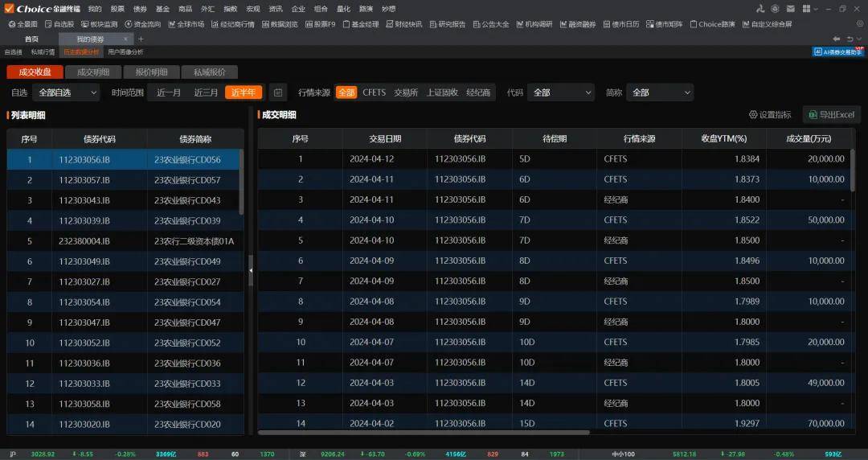Open the 债券 menu in menu bar
The image size is (868, 460).
140,9
